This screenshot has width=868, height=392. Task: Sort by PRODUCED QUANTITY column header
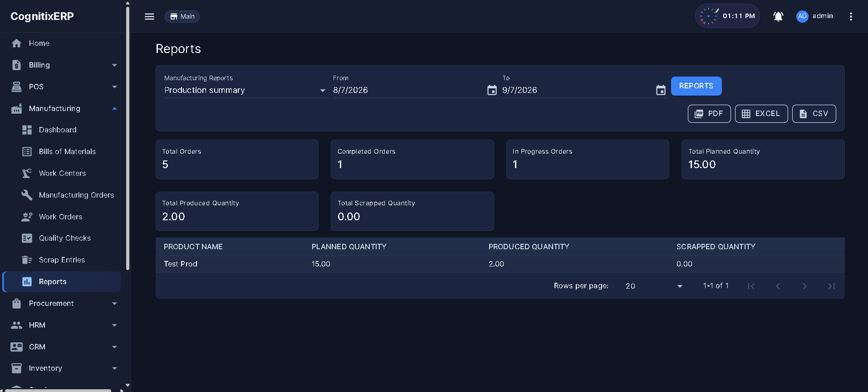click(x=529, y=247)
